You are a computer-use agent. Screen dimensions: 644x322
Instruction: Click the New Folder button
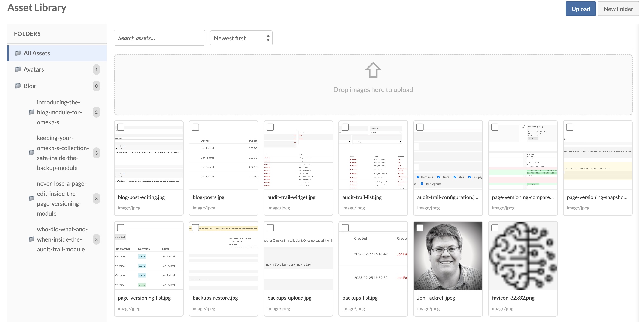[618, 9]
